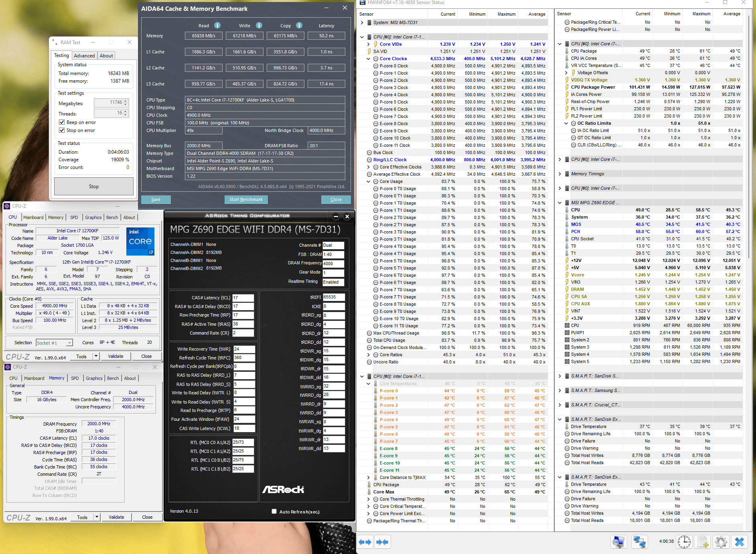The height and width of the screenshot is (554, 756).
Task: Collapse CPU [#0] Intel Core i7 clocks section
Action: coord(362,37)
